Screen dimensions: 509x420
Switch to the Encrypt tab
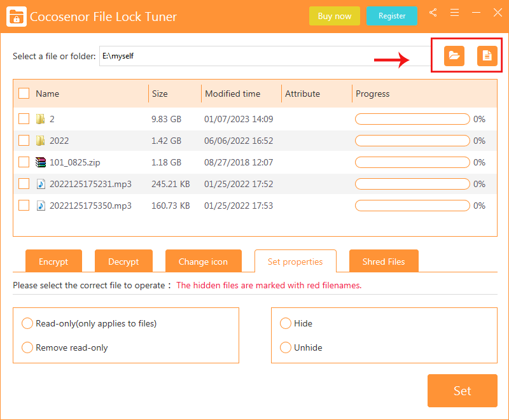tap(53, 261)
